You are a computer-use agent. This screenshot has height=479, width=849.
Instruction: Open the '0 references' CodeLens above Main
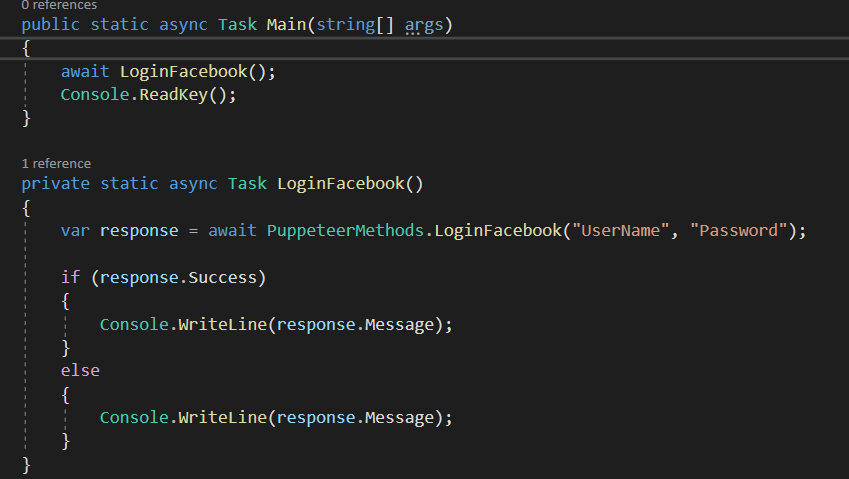pos(59,5)
